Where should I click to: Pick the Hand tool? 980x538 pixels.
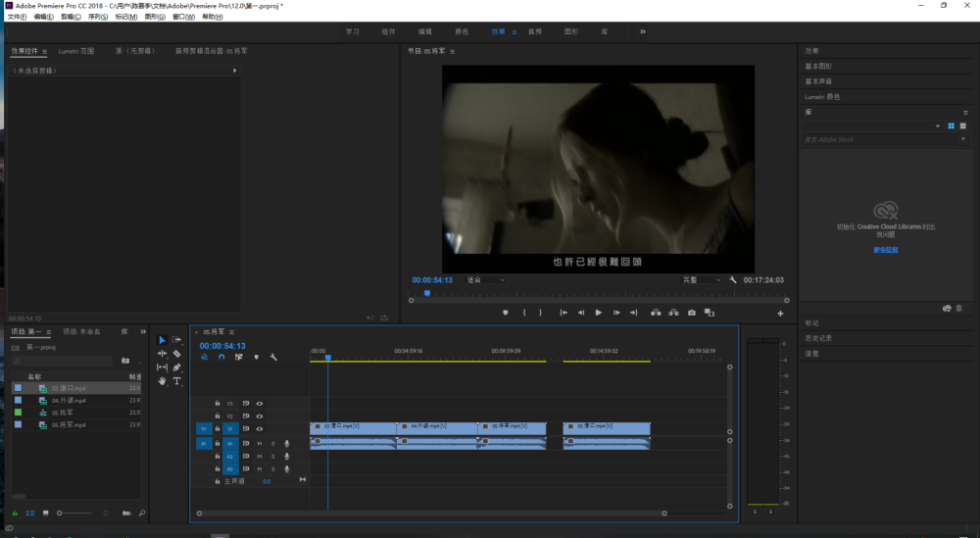[163, 380]
